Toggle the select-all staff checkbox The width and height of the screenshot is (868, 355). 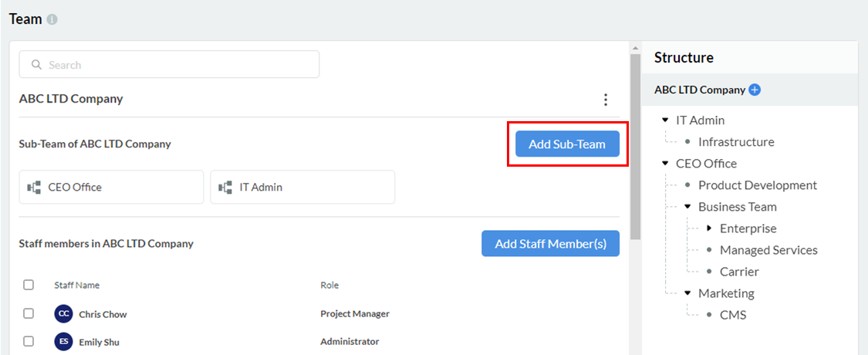(x=29, y=285)
